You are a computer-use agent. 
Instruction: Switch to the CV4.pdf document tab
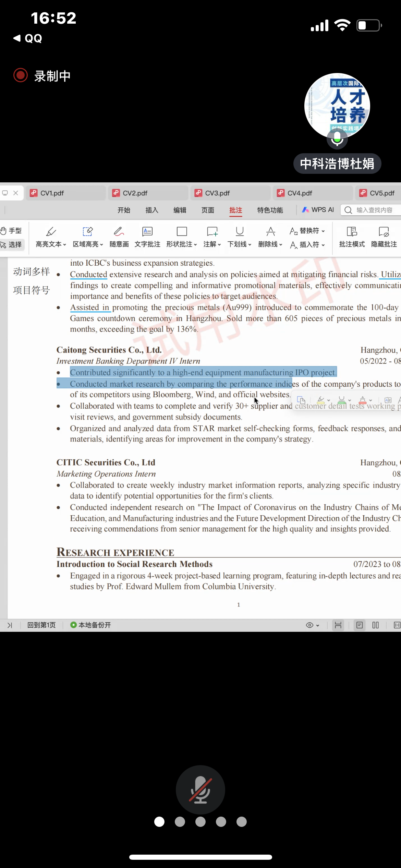[x=313, y=193]
